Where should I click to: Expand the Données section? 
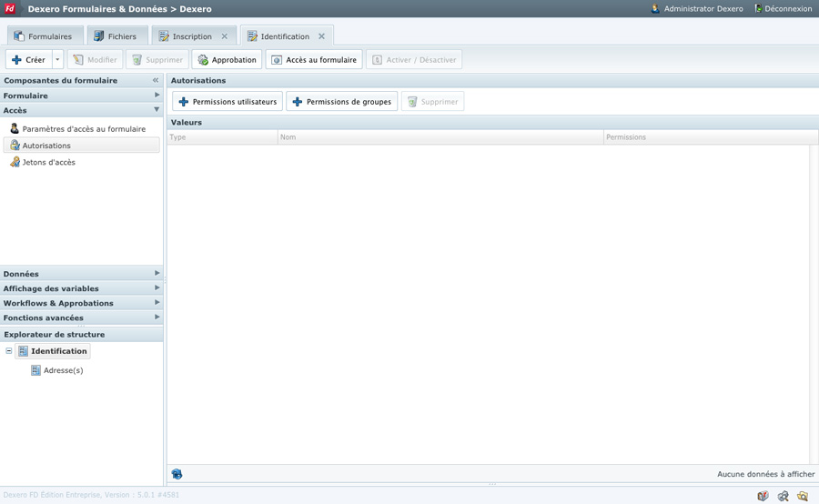pyautogui.click(x=81, y=274)
